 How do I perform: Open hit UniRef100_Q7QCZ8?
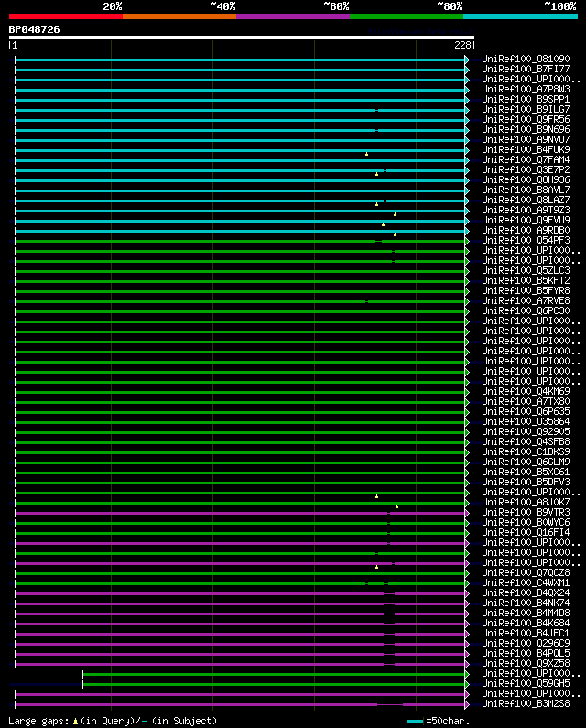[x=526, y=573]
